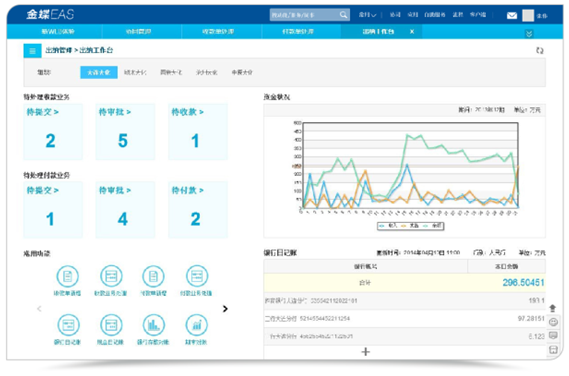Click the number 5 in 待审批 receipt card

[123, 141]
